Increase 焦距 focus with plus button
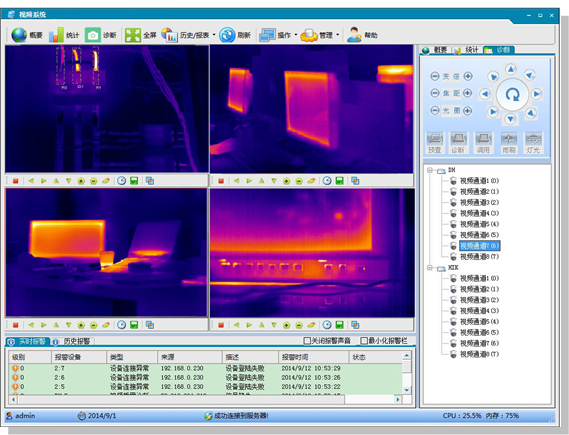 [x=468, y=93]
